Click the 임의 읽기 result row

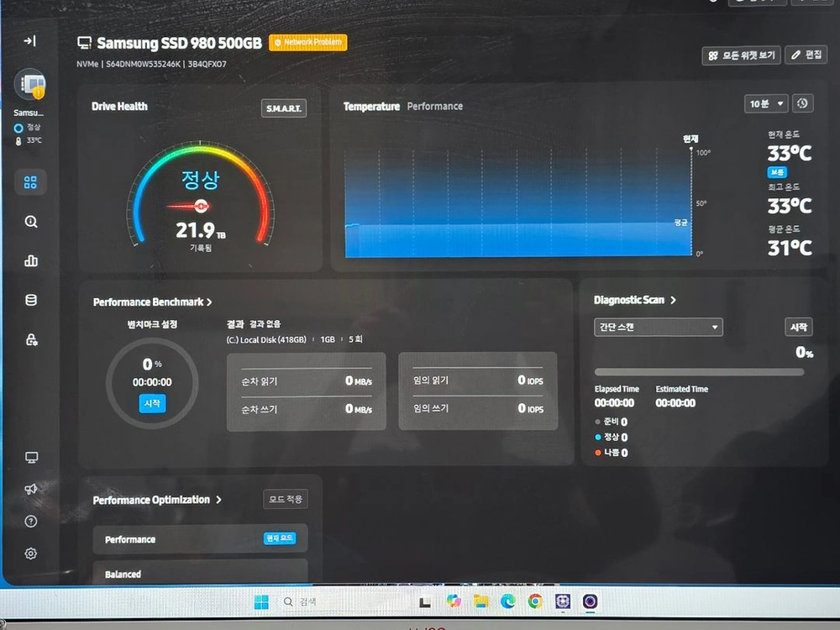pyautogui.click(x=478, y=381)
